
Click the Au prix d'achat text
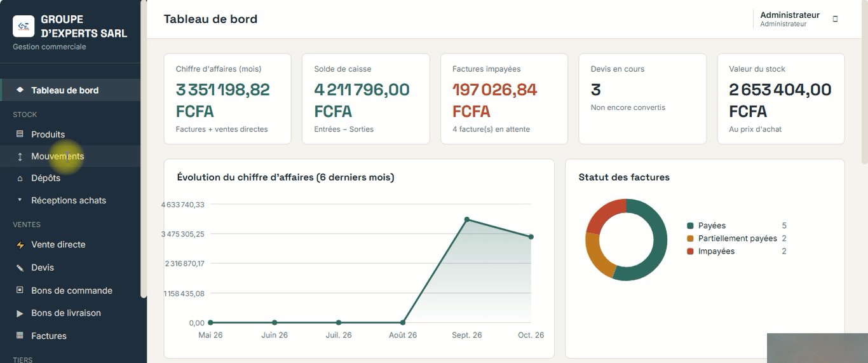[x=756, y=129]
